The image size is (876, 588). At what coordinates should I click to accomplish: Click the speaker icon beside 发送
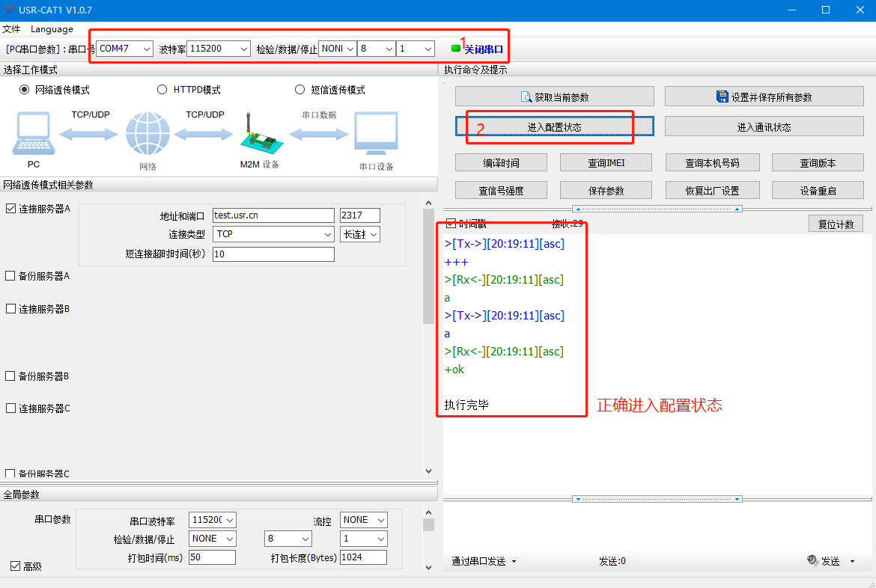click(x=813, y=560)
